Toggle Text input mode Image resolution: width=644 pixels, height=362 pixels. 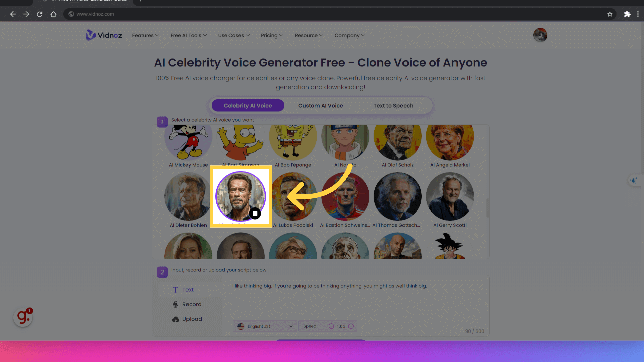point(187,290)
